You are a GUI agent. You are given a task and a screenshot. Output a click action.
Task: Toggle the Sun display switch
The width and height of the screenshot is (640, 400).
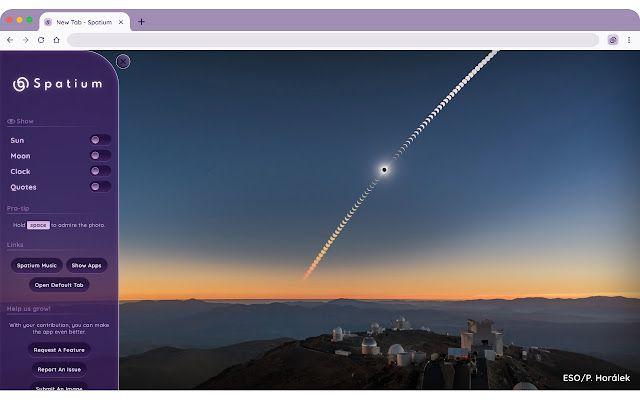100,140
